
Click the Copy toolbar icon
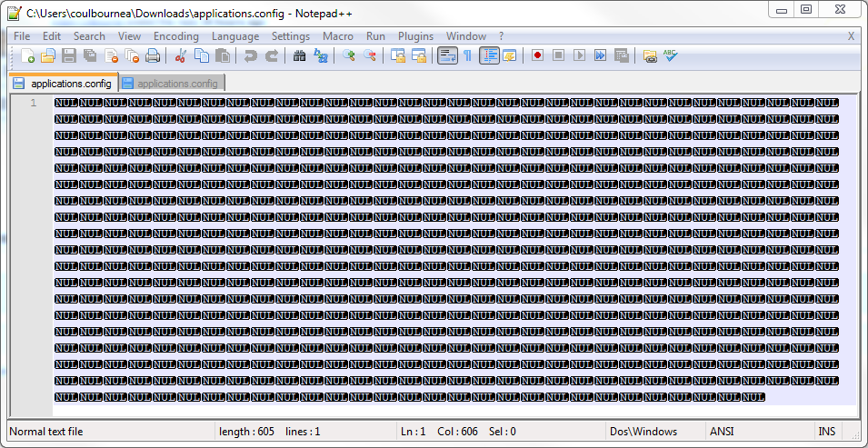coord(202,55)
